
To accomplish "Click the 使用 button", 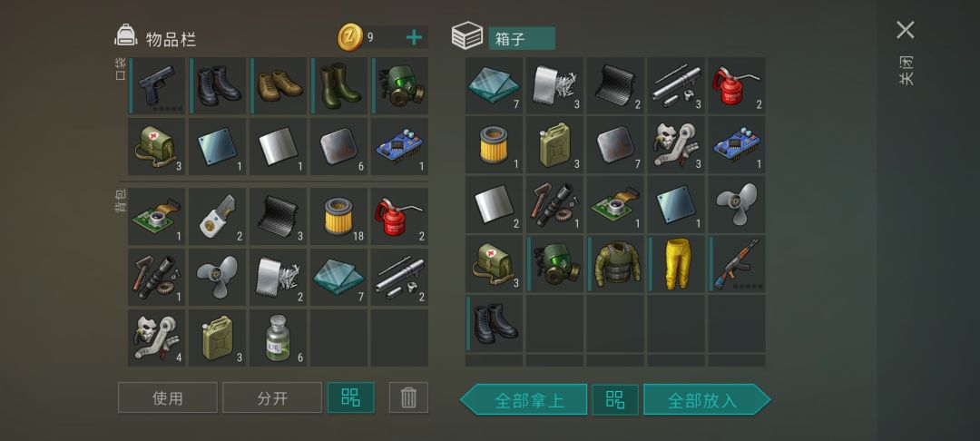I will [x=168, y=397].
